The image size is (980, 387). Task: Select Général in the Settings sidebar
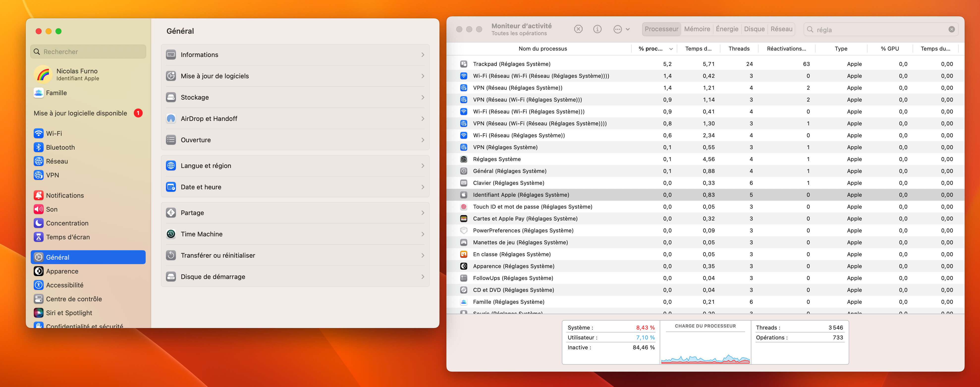pyautogui.click(x=88, y=257)
